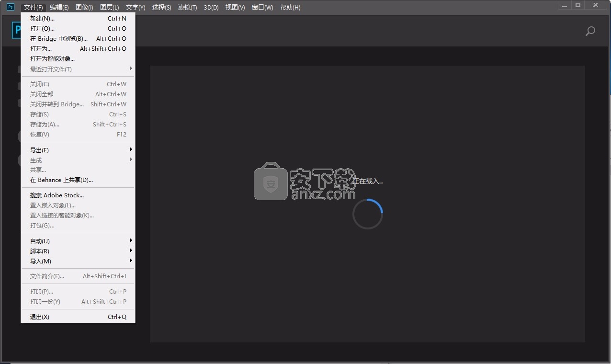
Task: Open the 3D(D) menu
Action: pos(211,7)
